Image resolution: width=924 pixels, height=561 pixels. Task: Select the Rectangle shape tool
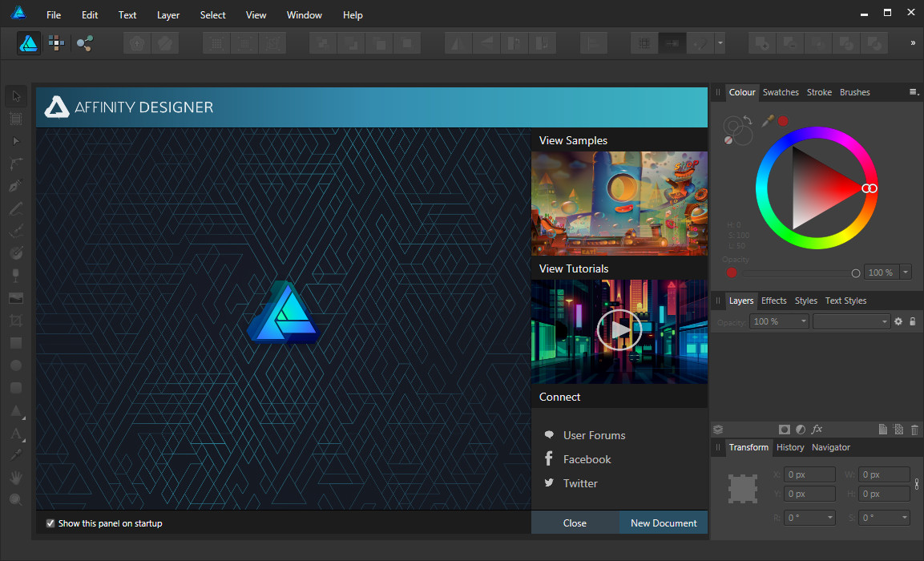(16, 343)
